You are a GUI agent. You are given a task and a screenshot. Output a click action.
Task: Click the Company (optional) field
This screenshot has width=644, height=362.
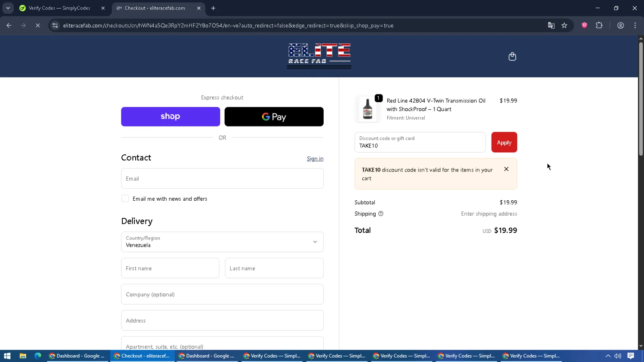[x=222, y=294]
